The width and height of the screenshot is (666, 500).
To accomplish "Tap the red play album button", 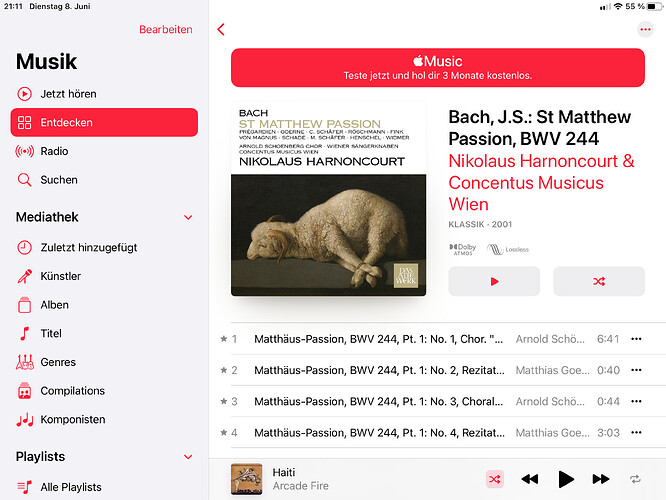I will coord(494,281).
